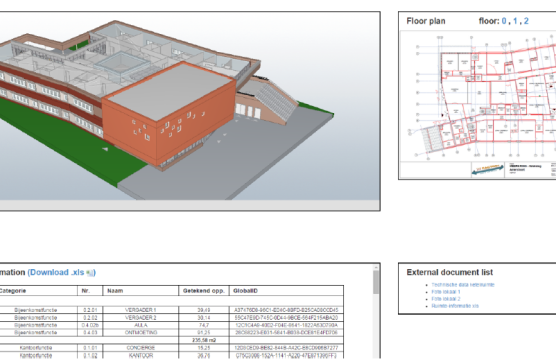Select the VERGADER 2 table row
The image size is (556, 364).
coord(171,318)
